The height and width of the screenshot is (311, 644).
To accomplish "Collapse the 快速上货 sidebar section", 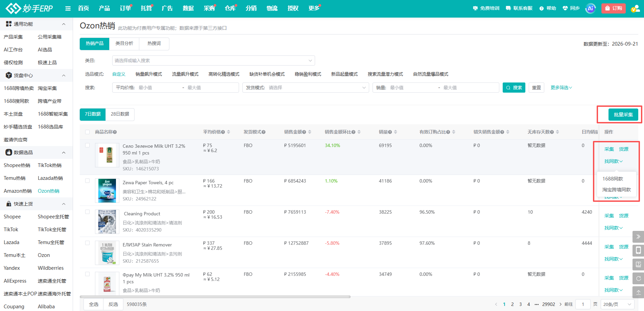I will click(64, 204).
